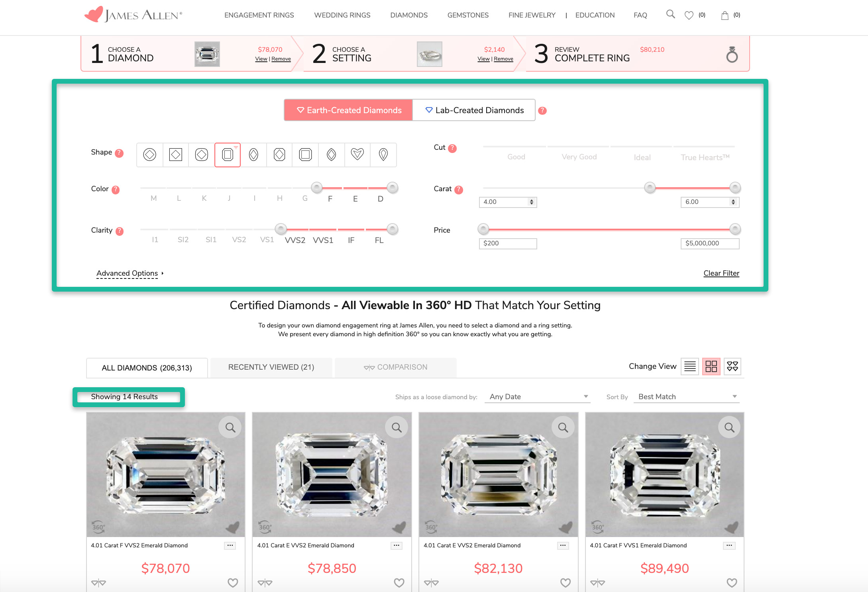Open the Any Date shipping dropdown
868x592 pixels.
tap(537, 397)
